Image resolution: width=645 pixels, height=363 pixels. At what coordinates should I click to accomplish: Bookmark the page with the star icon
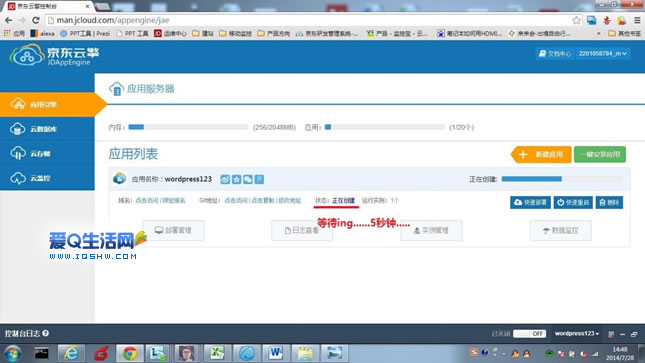coord(576,20)
